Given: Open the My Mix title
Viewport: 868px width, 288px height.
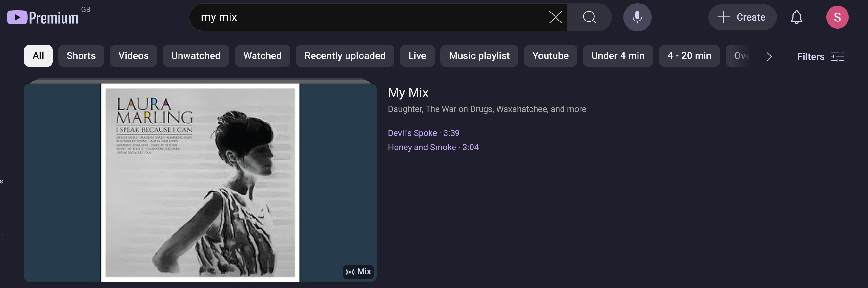Looking at the screenshot, I should point(408,92).
